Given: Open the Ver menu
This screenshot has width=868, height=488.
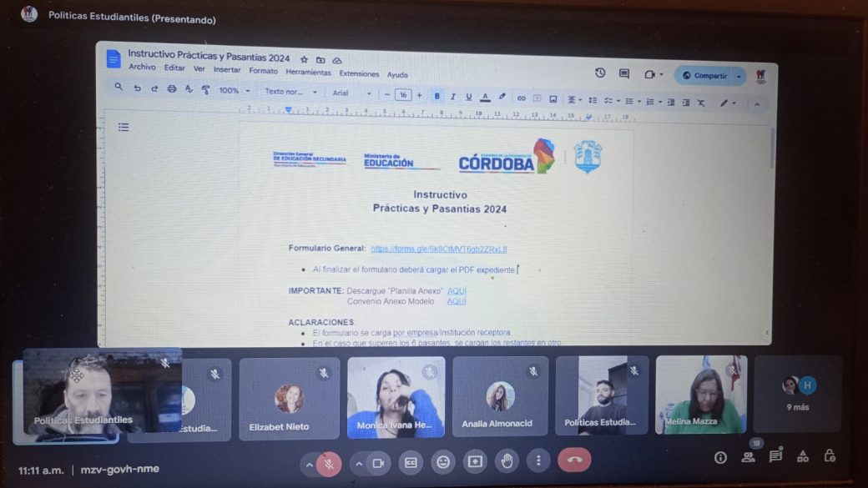Looking at the screenshot, I should (x=199, y=68).
